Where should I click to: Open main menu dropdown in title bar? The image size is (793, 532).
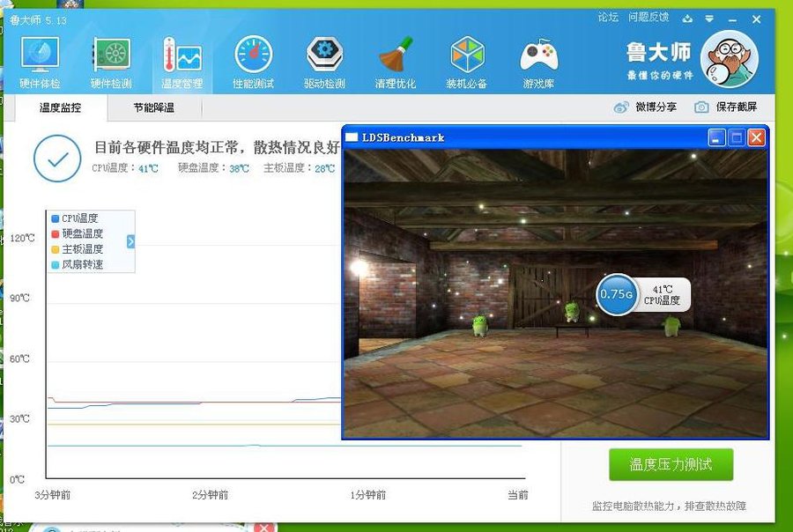tap(709, 18)
